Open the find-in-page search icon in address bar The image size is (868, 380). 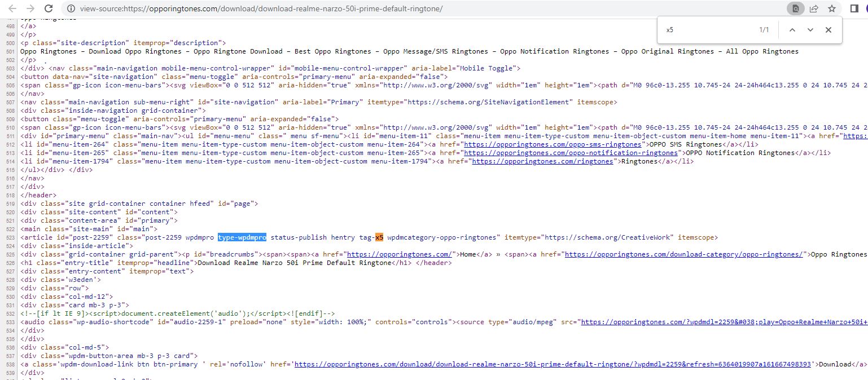795,8
